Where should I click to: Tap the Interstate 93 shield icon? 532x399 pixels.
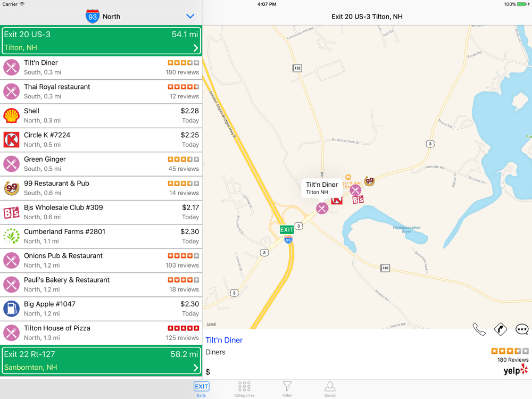[x=93, y=16]
